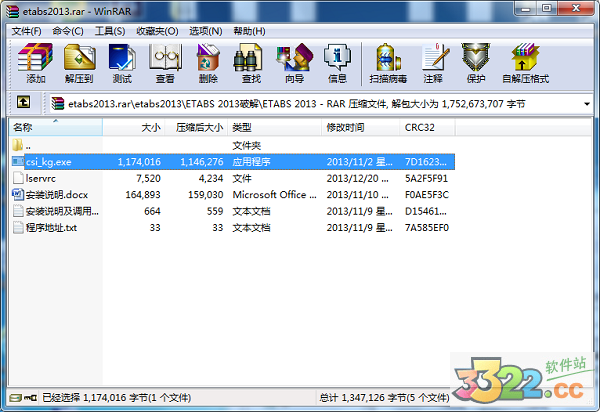
Task: Click the status bar drive icon
Action: [15, 398]
